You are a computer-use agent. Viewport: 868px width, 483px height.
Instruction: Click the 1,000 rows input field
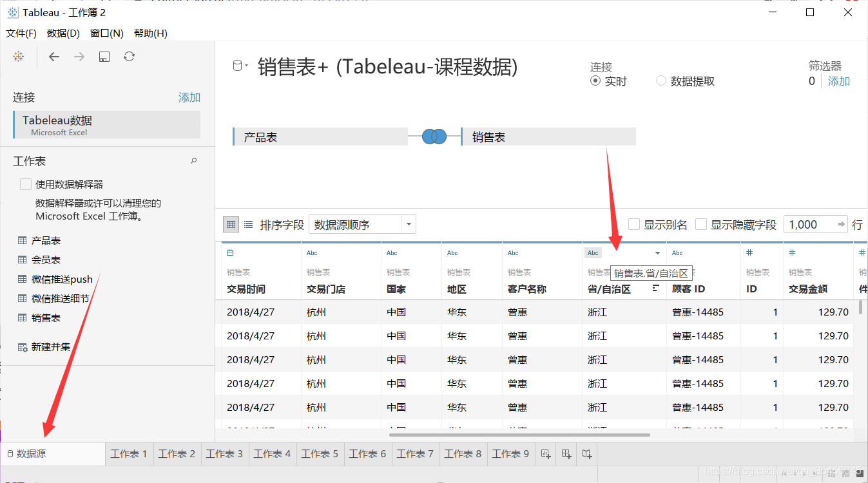809,224
